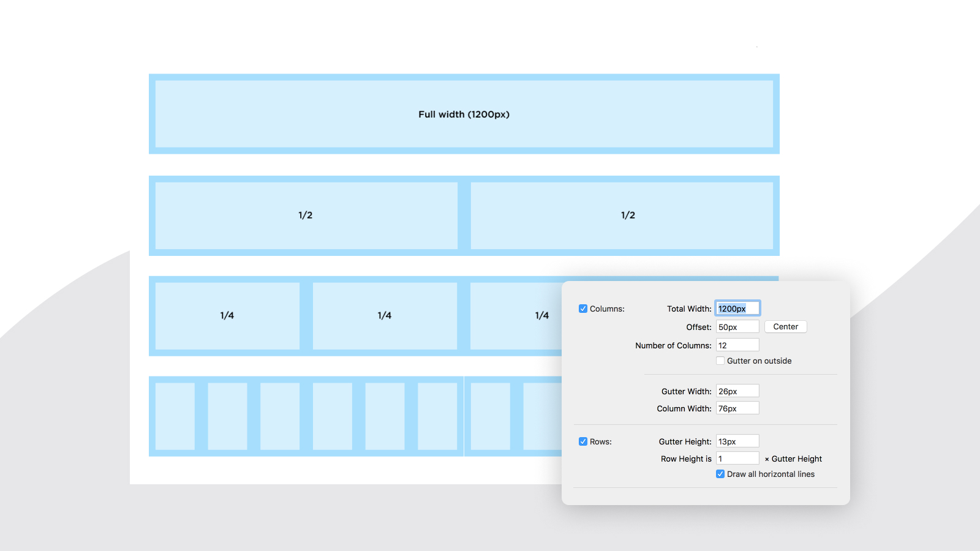Uncheck Draw all horizontal lines
Image resolution: width=980 pixels, height=551 pixels.
(720, 474)
